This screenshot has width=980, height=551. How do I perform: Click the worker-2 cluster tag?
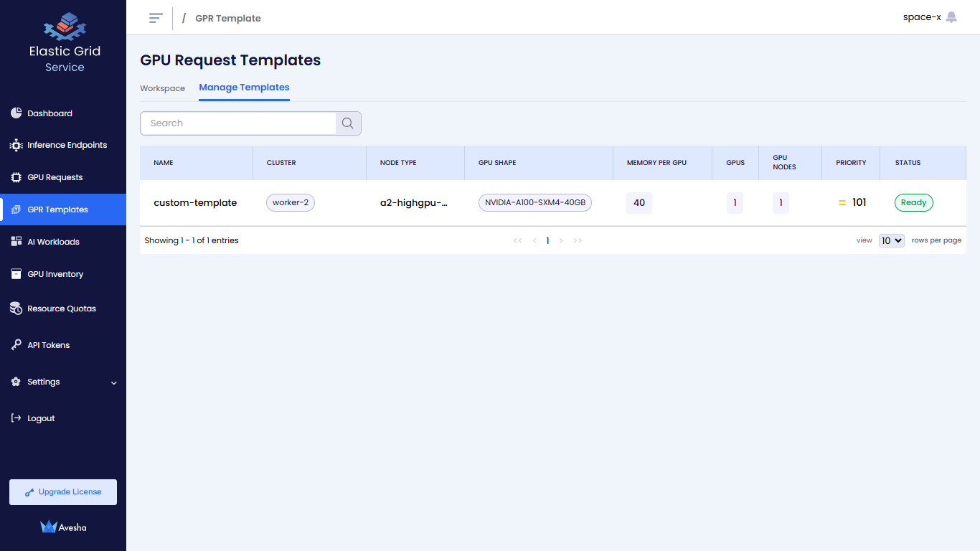click(x=291, y=203)
